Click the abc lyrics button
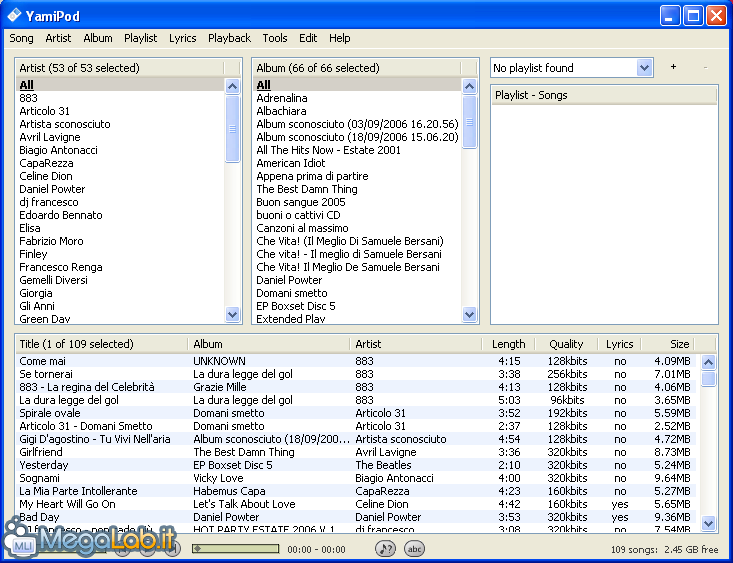 pyautogui.click(x=415, y=549)
